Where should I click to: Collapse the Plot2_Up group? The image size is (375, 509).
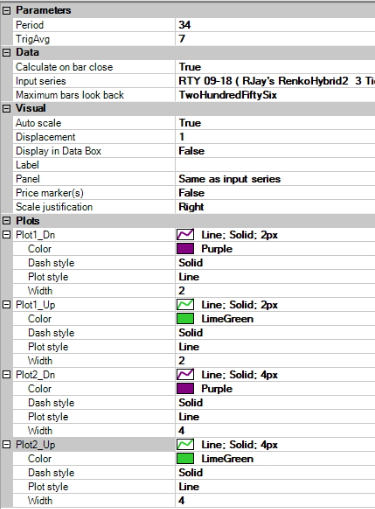click(x=6, y=445)
